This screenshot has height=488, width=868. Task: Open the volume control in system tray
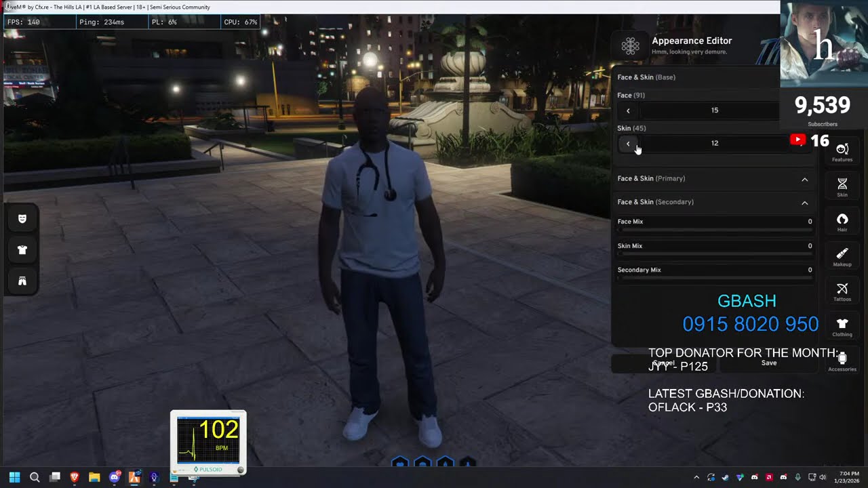pos(823,477)
